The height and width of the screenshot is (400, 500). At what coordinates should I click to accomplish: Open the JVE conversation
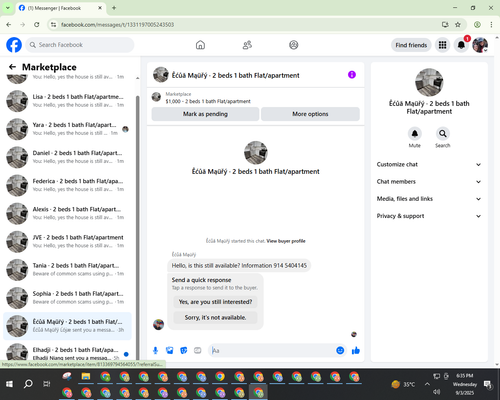point(67,241)
